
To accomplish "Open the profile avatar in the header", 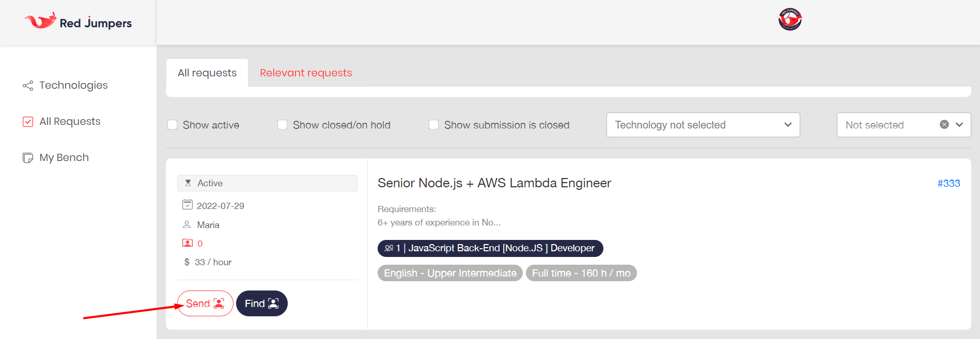I will point(790,20).
